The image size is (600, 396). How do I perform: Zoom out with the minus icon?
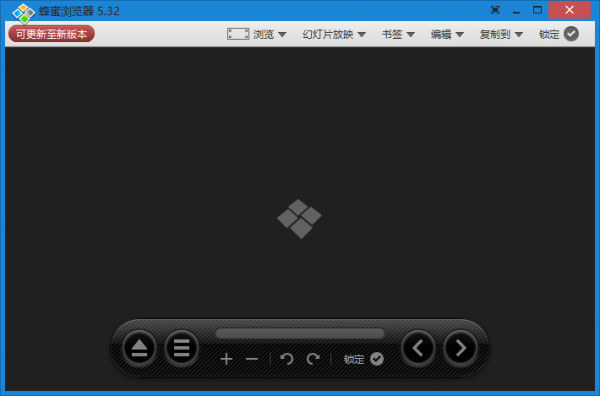(x=252, y=359)
